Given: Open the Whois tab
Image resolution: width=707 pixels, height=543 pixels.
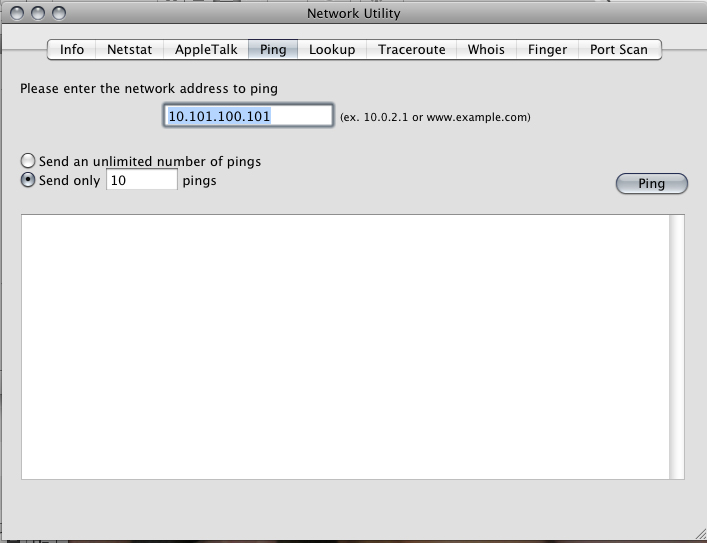Looking at the screenshot, I should (x=486, y=49).
